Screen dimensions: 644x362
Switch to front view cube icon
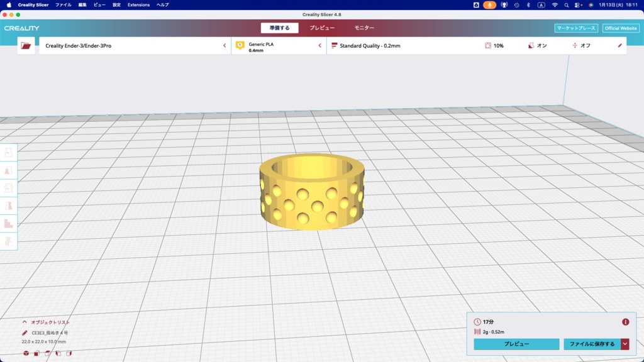point(36,353)
